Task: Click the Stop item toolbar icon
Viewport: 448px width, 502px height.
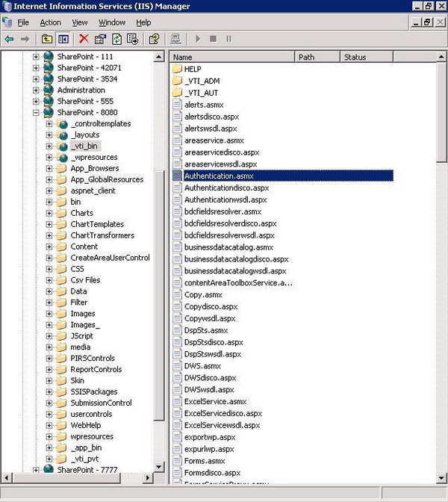Action: [213, 39]
